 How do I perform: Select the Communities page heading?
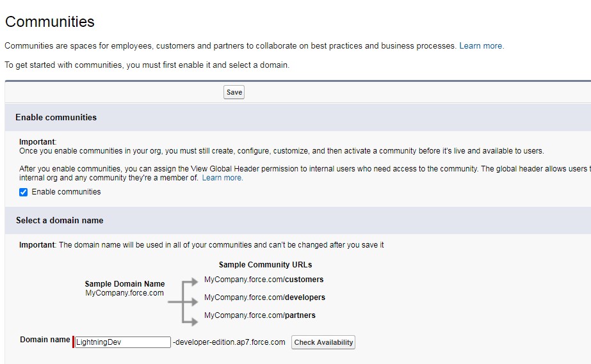point(50,22)
